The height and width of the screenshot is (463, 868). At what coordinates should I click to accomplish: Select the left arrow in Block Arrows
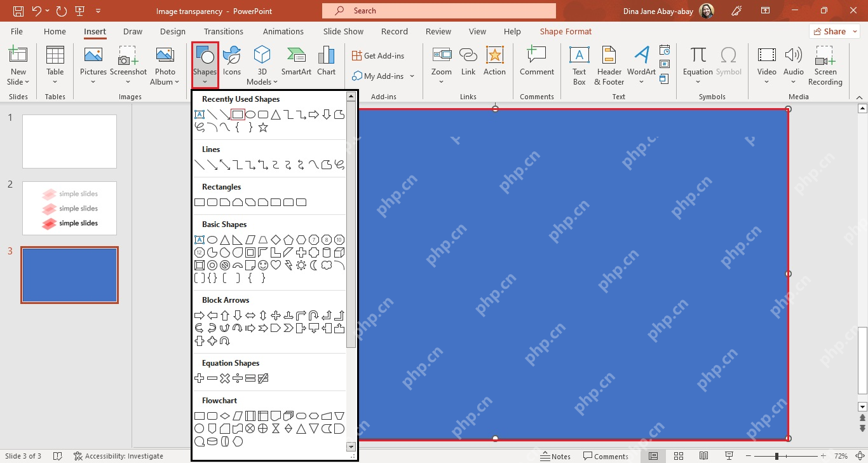coord(212,315)
